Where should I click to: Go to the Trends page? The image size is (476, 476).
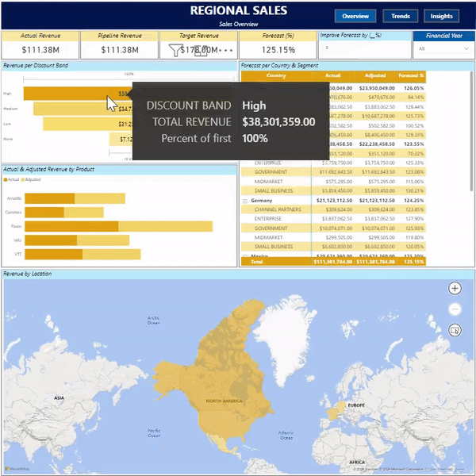click(400, 16)
